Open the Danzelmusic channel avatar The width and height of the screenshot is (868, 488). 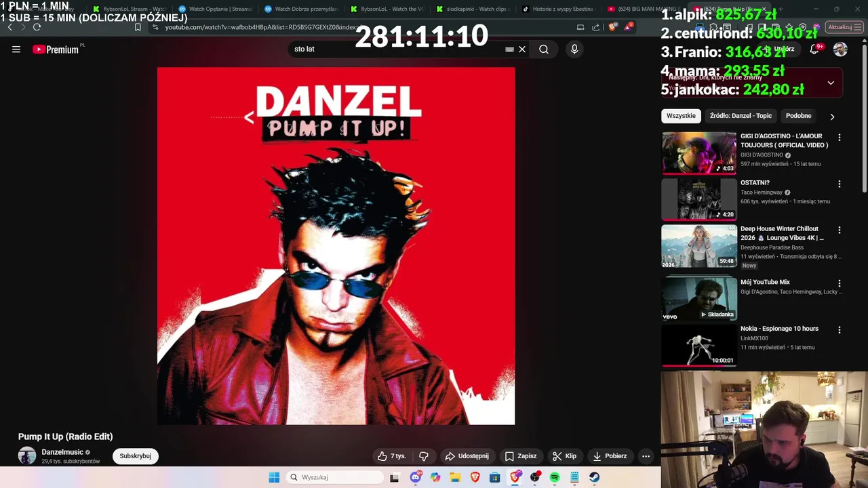(x=27, y=456)
